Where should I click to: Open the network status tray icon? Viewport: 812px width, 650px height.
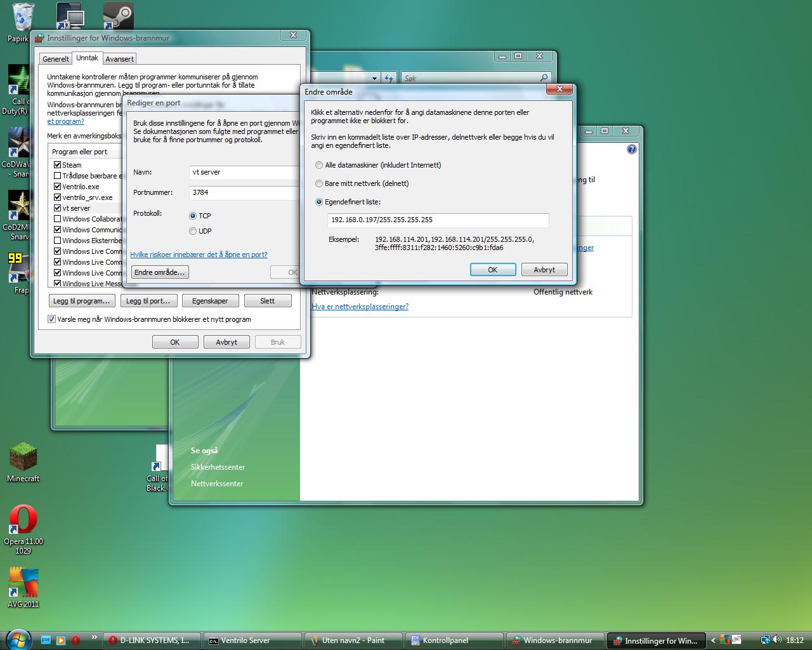pos(766,640)
